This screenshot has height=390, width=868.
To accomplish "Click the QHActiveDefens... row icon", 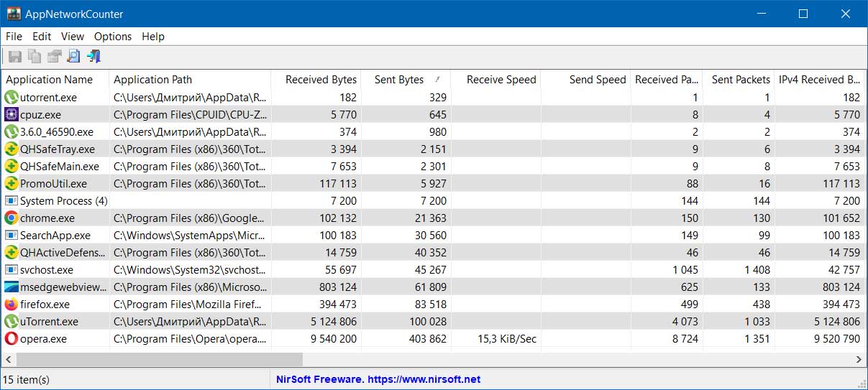I will 11,252.
